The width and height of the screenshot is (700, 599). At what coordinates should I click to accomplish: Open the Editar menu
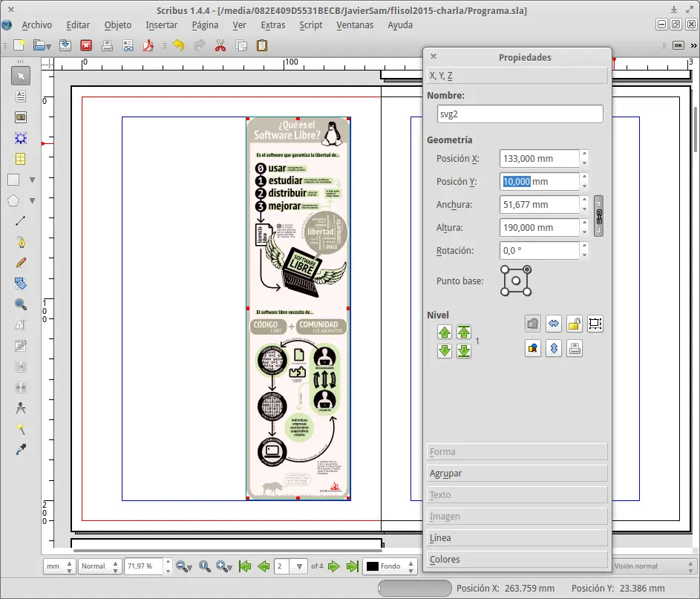(x=78, y=25)
